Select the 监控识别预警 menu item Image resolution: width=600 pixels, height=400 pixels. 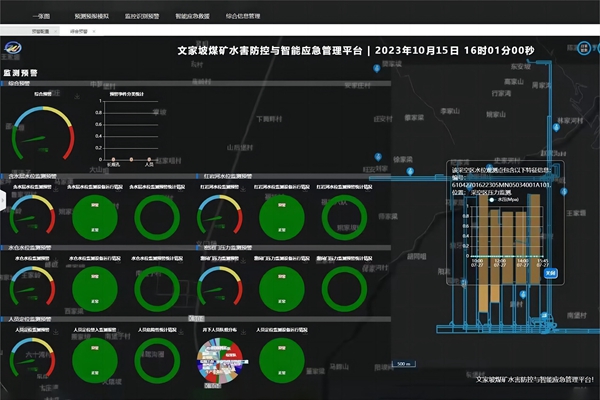(x=143, y=18)
